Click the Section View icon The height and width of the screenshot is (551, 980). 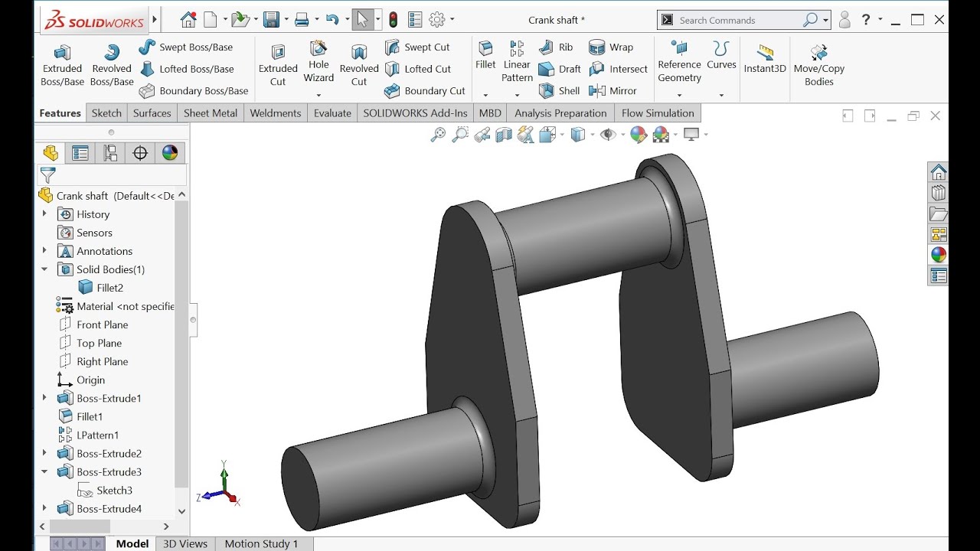(x=504, y=135)
